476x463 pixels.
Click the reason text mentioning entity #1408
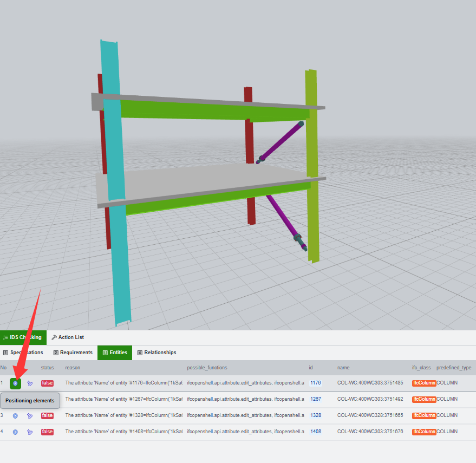pos(124,432)
